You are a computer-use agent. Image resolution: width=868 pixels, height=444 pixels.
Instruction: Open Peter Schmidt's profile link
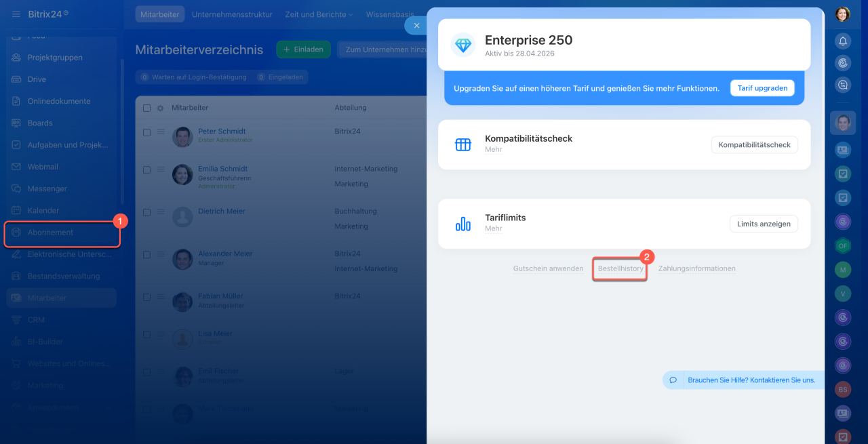222,132
